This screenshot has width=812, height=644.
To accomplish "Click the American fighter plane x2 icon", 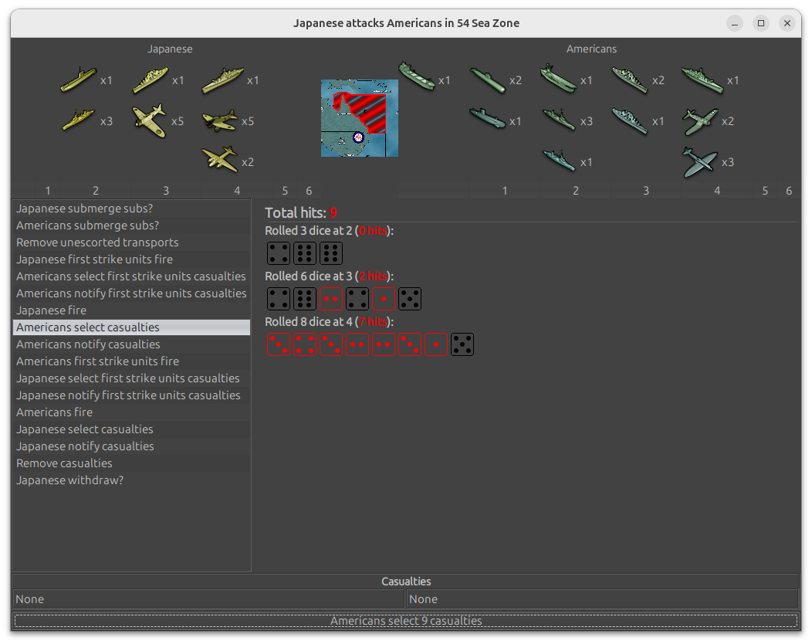I will [700, 120].
